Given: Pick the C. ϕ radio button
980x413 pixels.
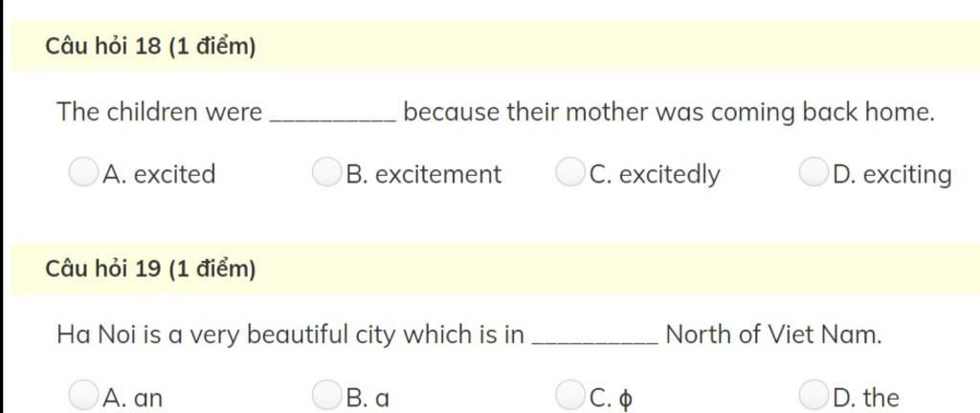Looking at the screenshot, I should [569, 394].
